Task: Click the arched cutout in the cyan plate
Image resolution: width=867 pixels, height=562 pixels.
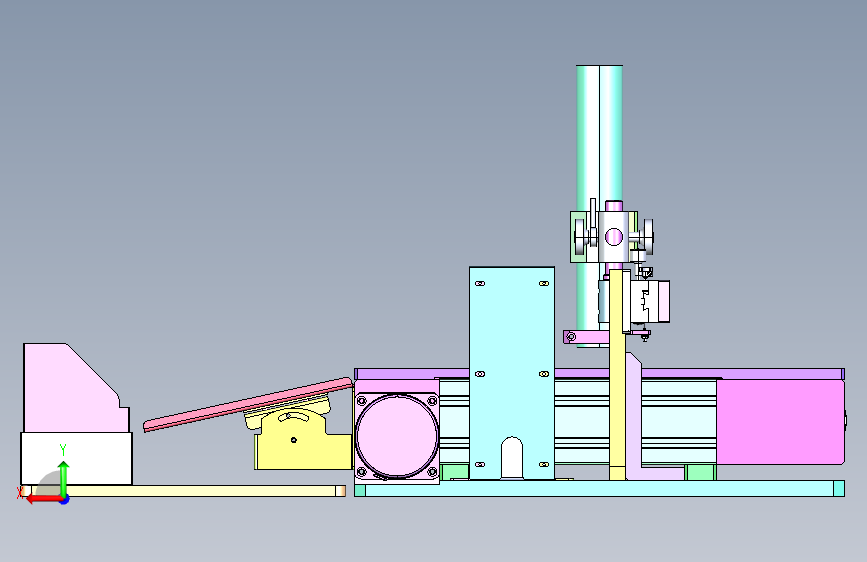Action: click(512, 457)
